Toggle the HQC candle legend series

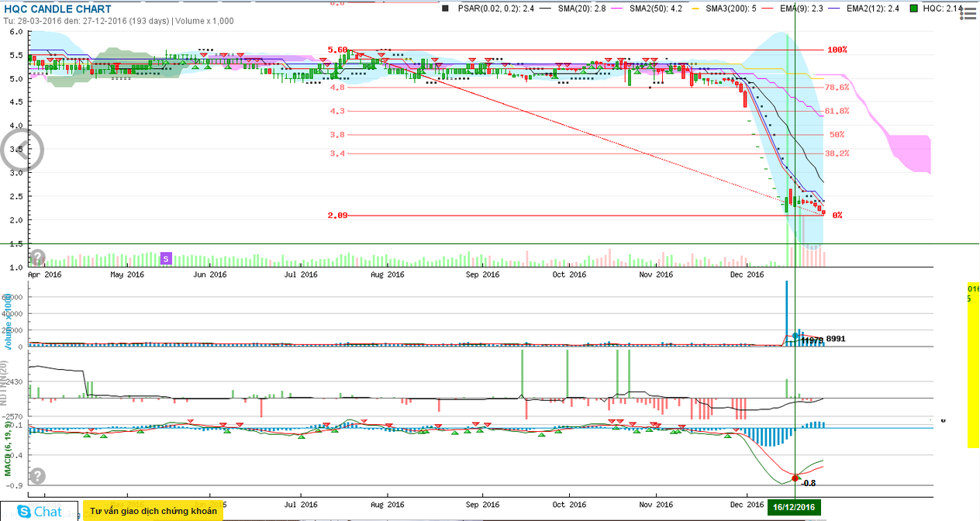point(937,9)
